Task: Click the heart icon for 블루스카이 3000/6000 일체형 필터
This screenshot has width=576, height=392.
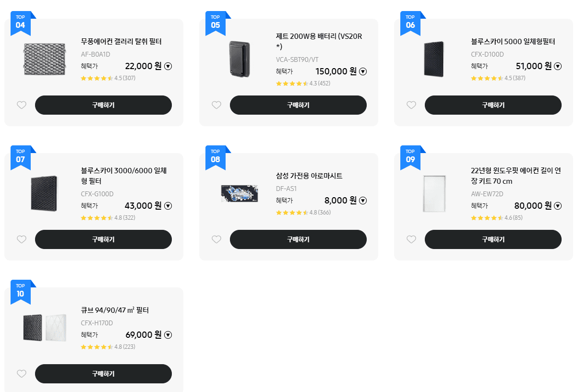Action: point(21,239)
